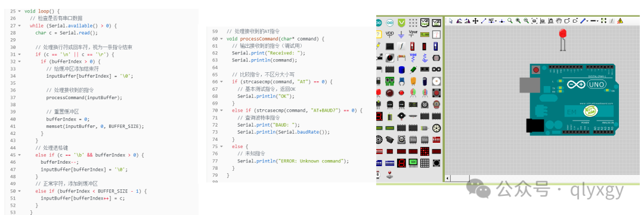Select the red seven-segment display component

[401, 163]
